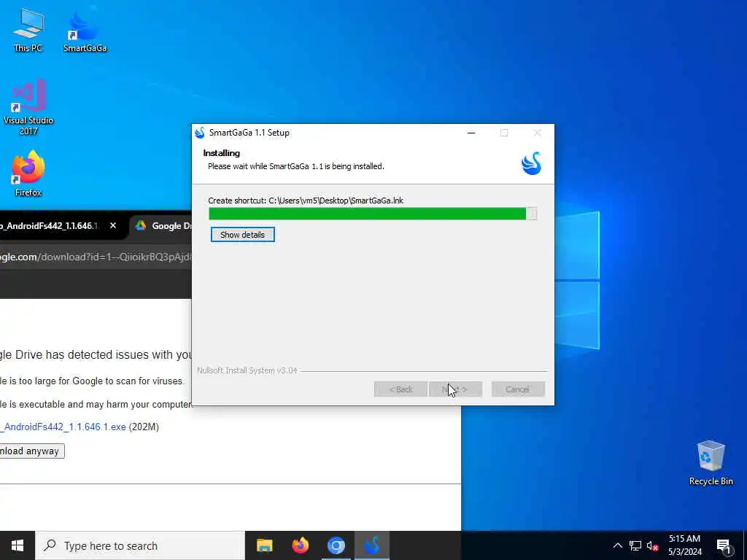Open the AndroidFs442_1.1.646.1.exe file link
The width and height of the screenshot is (747, 560).
click(x=63, y=427)
